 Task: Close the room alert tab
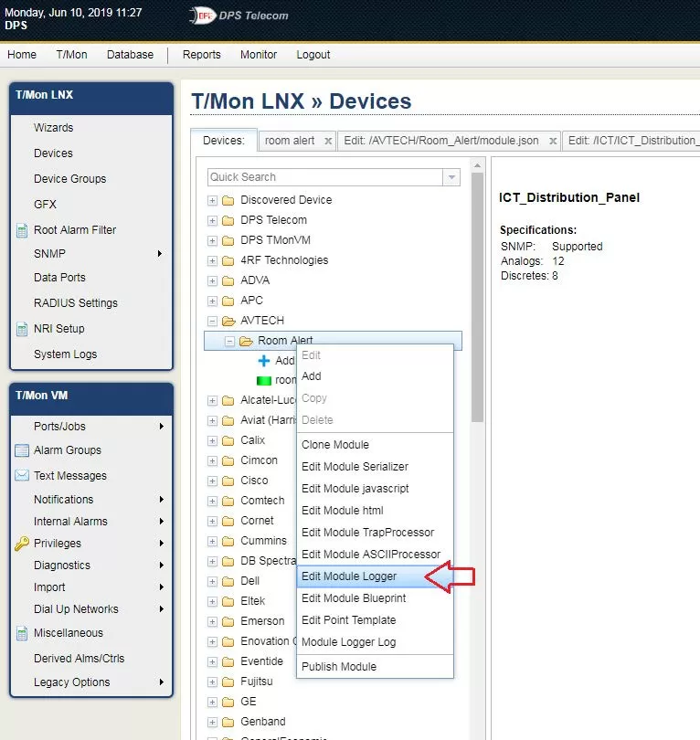point(328,142)
